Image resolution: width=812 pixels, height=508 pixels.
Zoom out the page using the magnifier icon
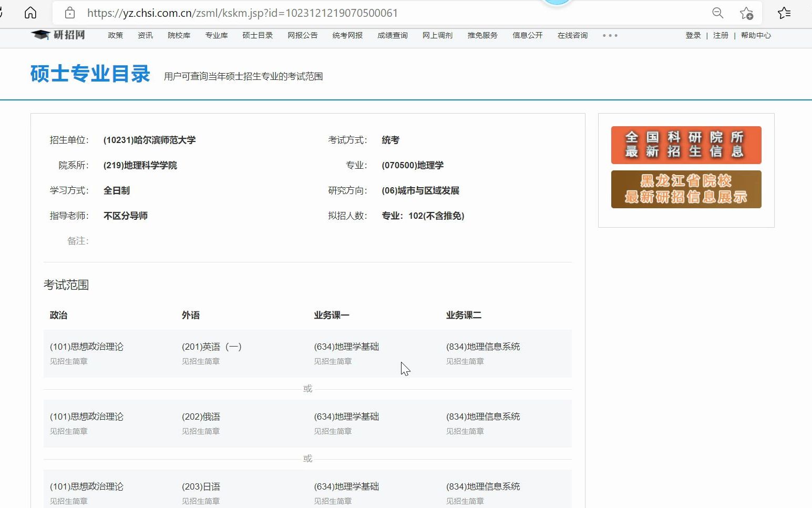coord(717,13)
